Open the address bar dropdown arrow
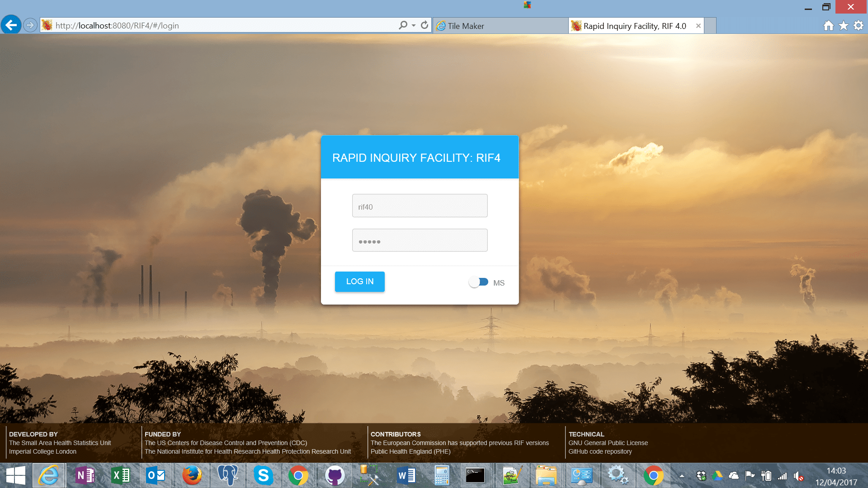Viewport: 868px width, 488px height. (x=414, y=25)
